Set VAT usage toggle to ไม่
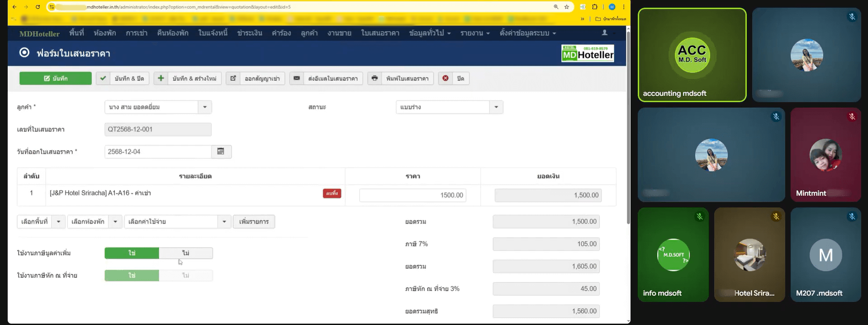This screenshot has width=868, height=325. tap(185, 253)
